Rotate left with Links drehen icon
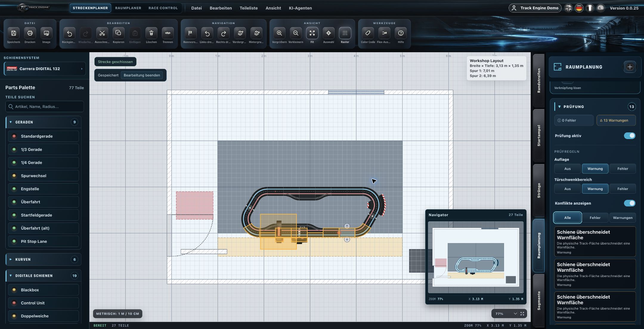Screen dimensions: 644x329 (207, 33)
